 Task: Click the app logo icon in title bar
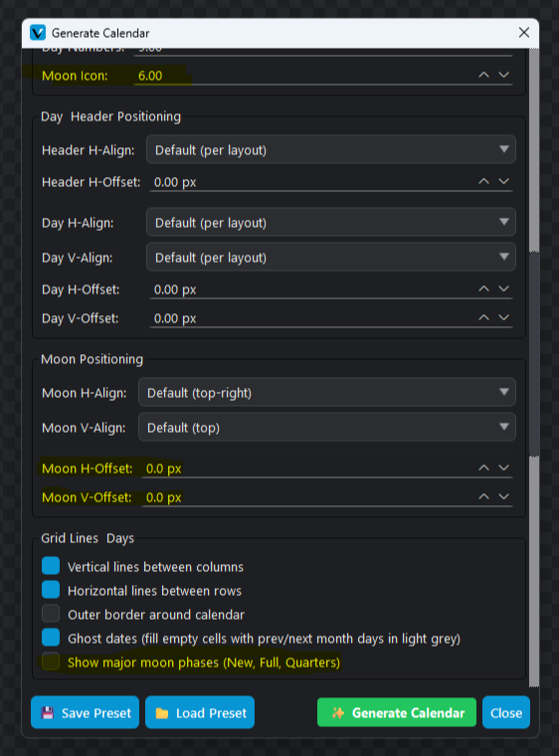coord(38,33)
